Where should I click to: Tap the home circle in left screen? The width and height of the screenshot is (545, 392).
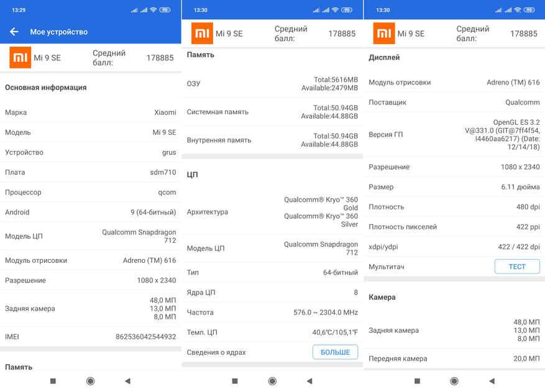tap(90, 381)
